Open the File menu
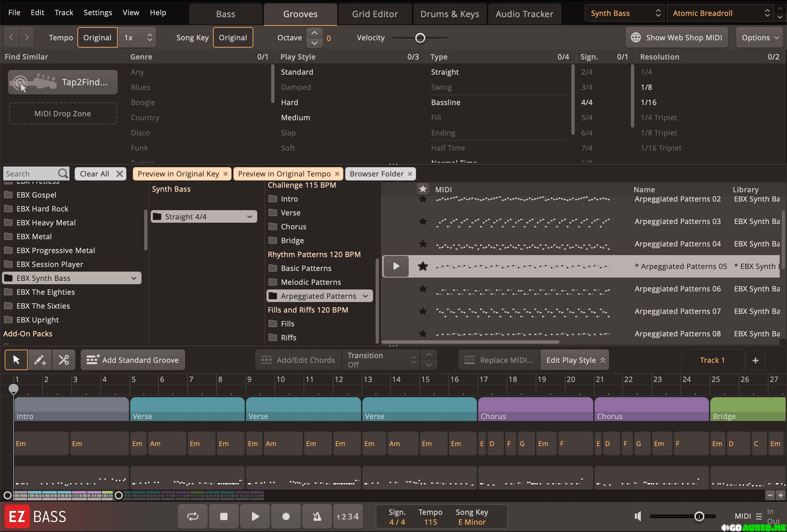The image size is (787, 532). (x=14, y=13)
